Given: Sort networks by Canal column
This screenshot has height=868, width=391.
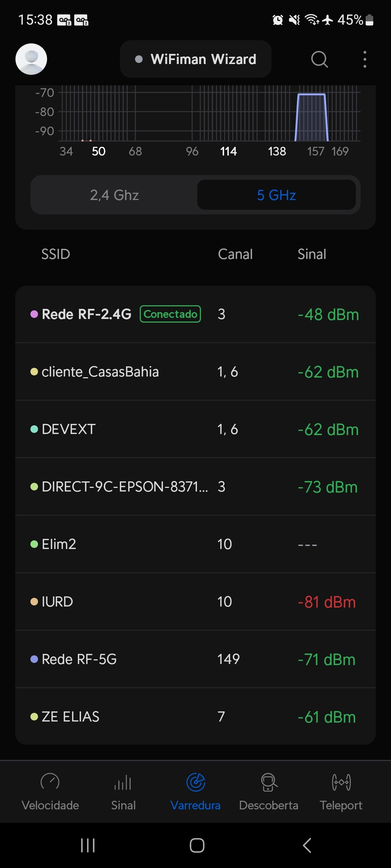Looking at the screenshot, I should (235, 254).
